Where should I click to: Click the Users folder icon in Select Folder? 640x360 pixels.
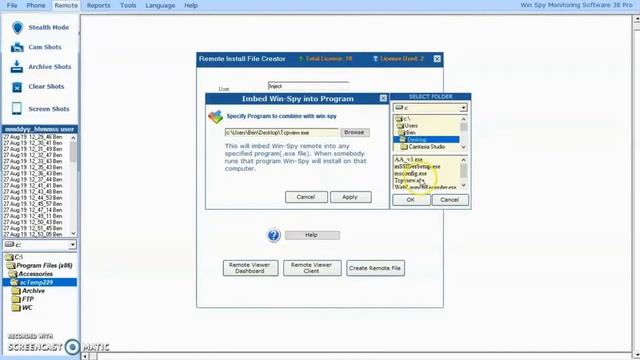pos(400,126)
